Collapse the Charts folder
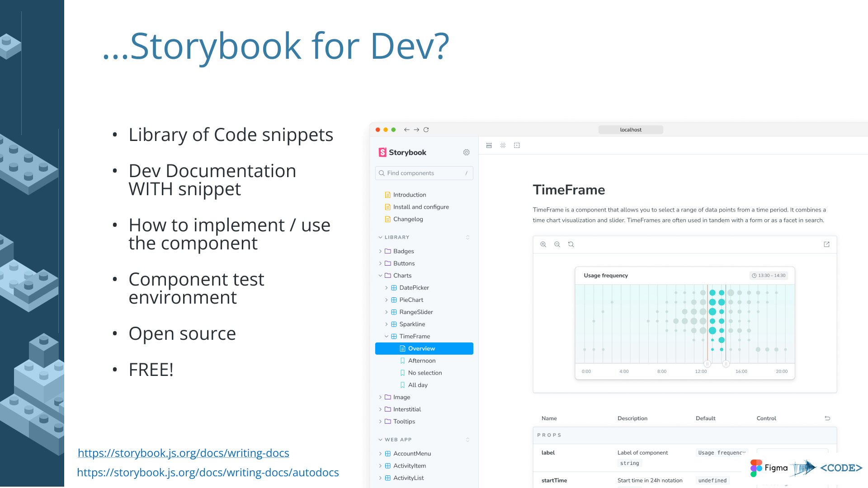Image resolution: width=868 pixels, height=488 pixels. coord(402,276)
